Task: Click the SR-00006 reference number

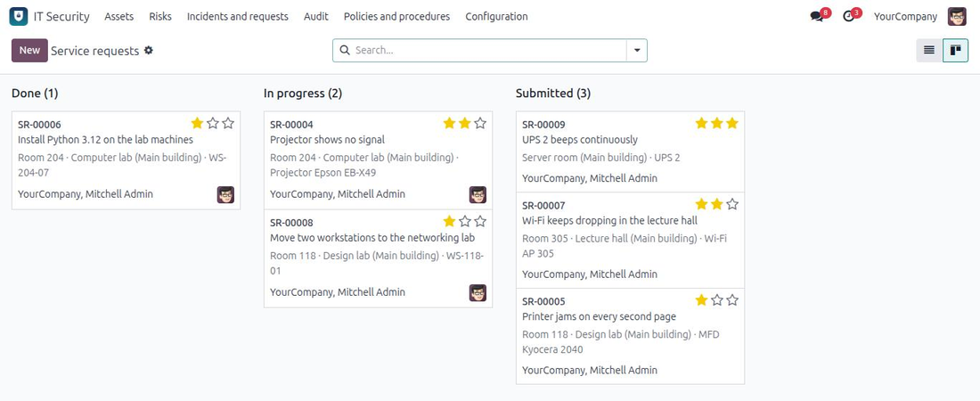Action: pyautogui.click(x=39, y=125)
